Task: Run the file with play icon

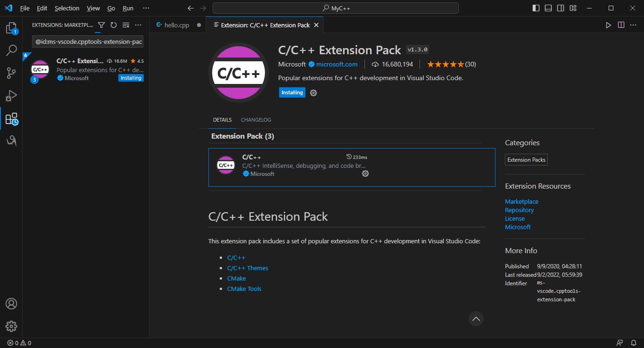Action: pos(609,25)
